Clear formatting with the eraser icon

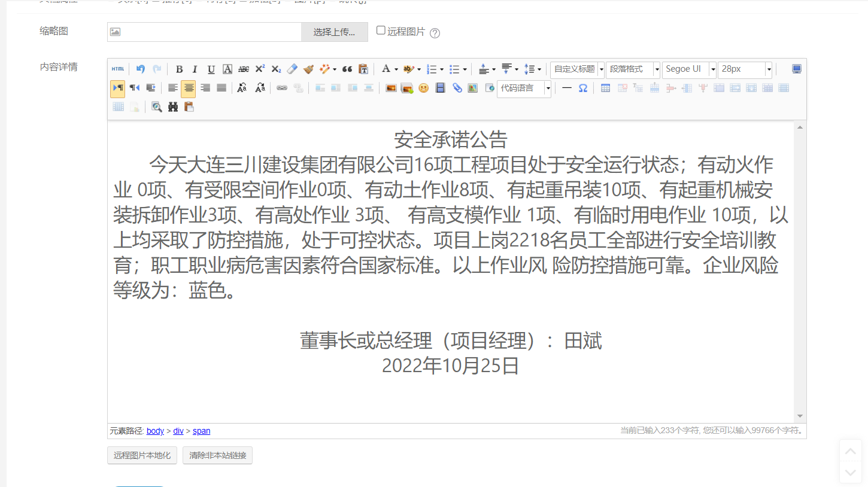(292, 69)
